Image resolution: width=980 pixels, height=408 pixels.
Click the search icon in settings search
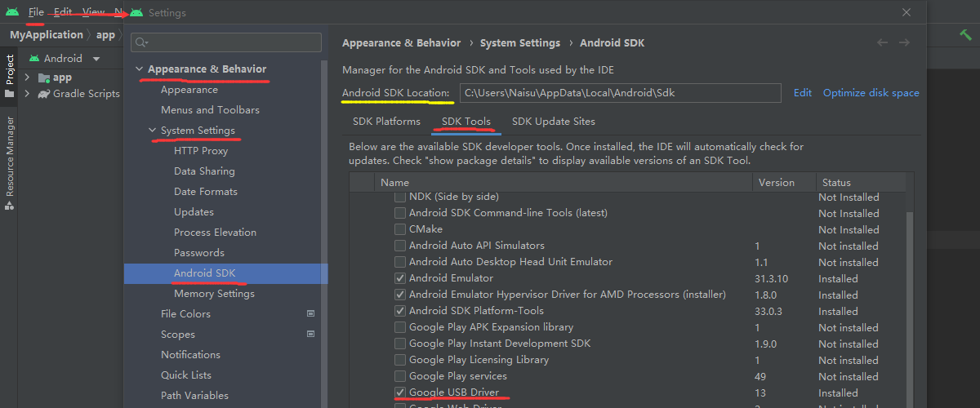click(142, 42)
